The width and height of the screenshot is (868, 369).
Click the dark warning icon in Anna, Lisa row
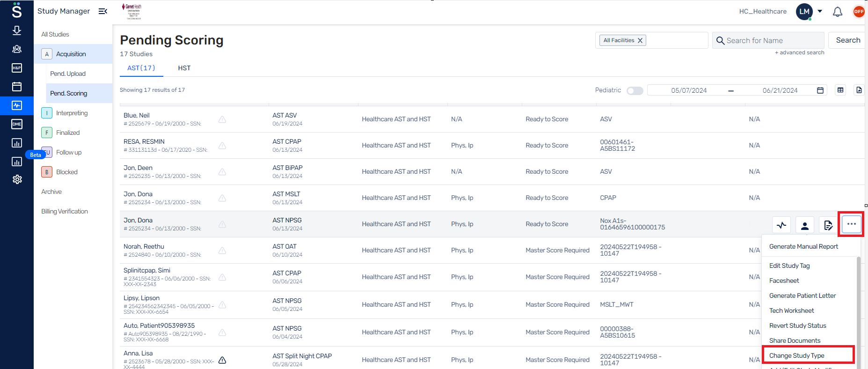(222, 360)
